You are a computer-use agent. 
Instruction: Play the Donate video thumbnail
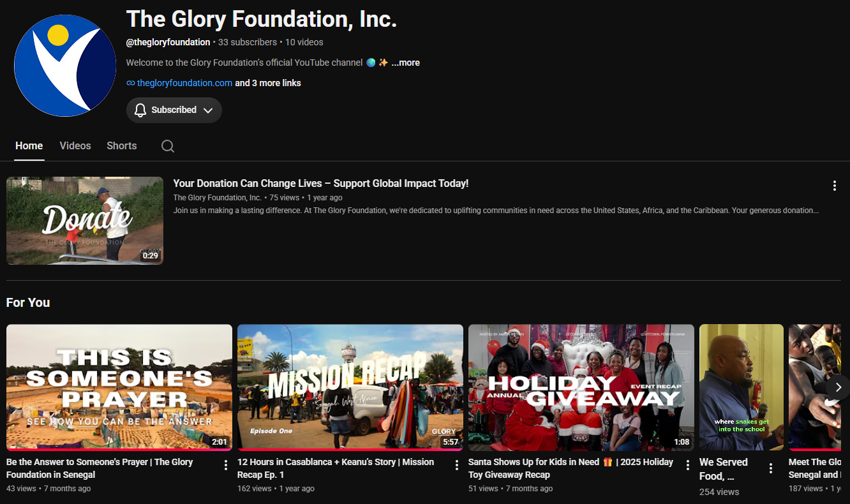point(85,221)
